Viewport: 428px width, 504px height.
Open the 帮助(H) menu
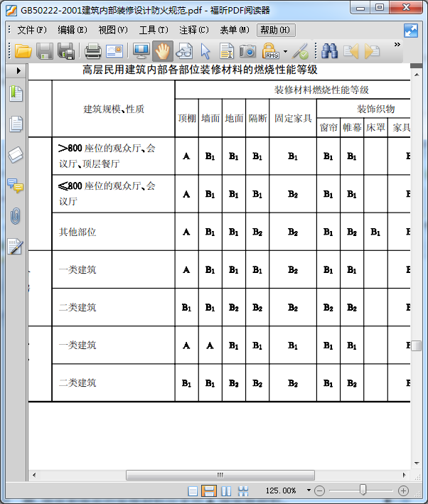pos(276,31)
